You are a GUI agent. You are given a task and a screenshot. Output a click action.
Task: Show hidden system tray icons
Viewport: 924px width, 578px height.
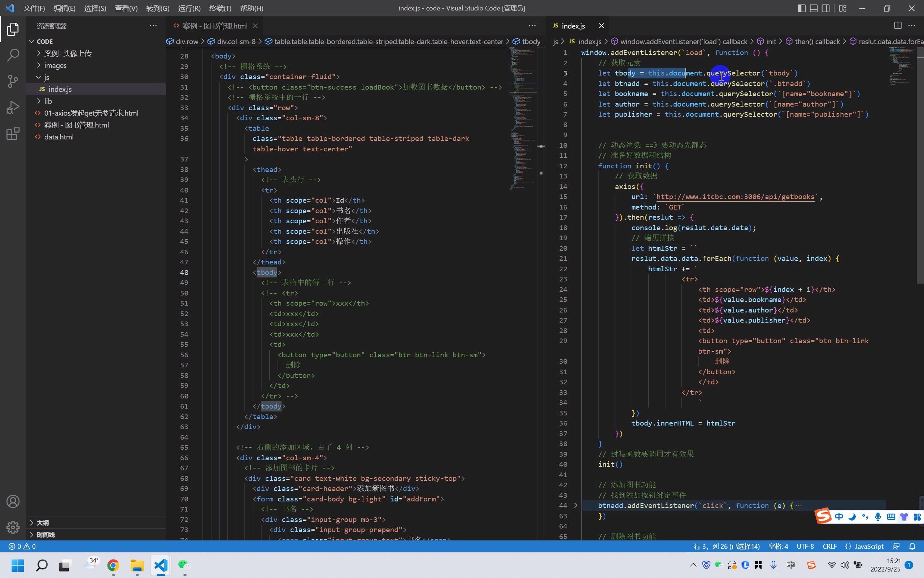693,565
